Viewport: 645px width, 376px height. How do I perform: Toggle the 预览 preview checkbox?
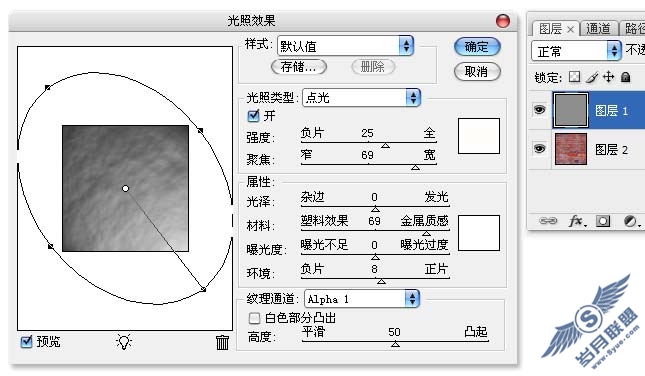click(x=26, y=341)
